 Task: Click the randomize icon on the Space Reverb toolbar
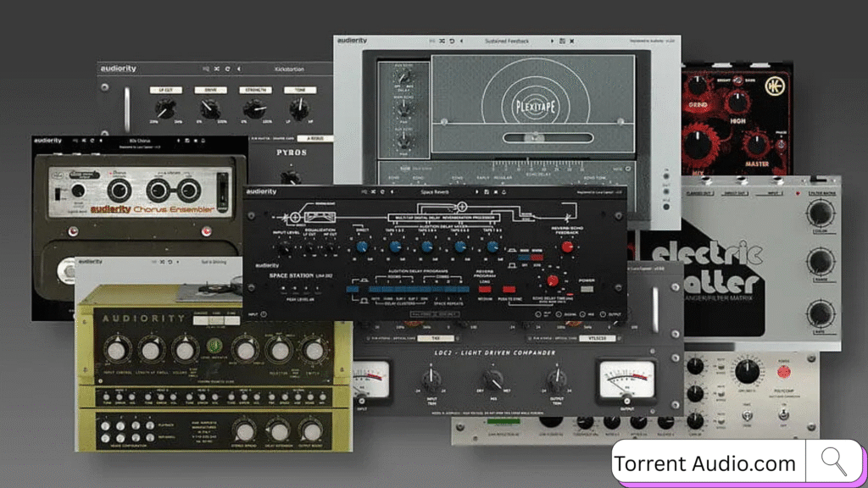374,192
